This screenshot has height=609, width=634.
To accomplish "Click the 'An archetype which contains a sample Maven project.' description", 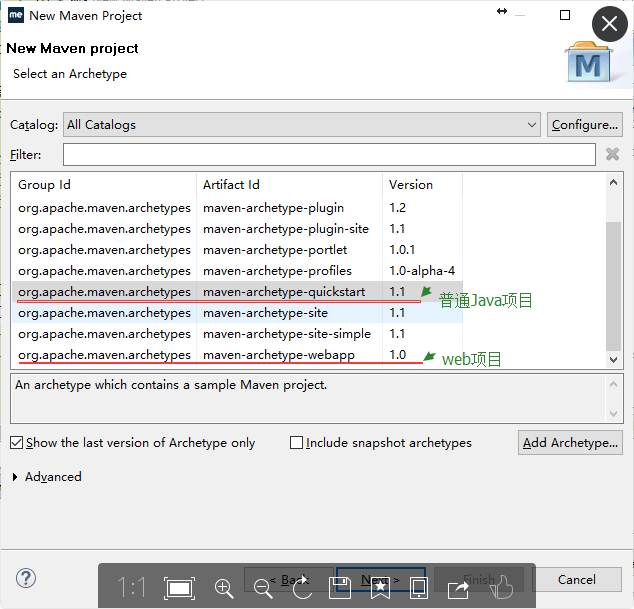I will pyautogui.click(x=171, y=385).
